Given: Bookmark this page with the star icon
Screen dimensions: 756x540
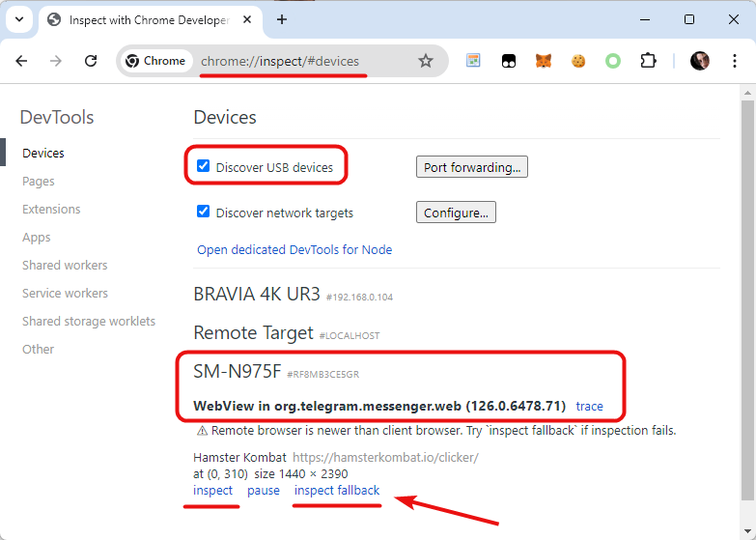Looking at the screenshot, I should (425, 61).
